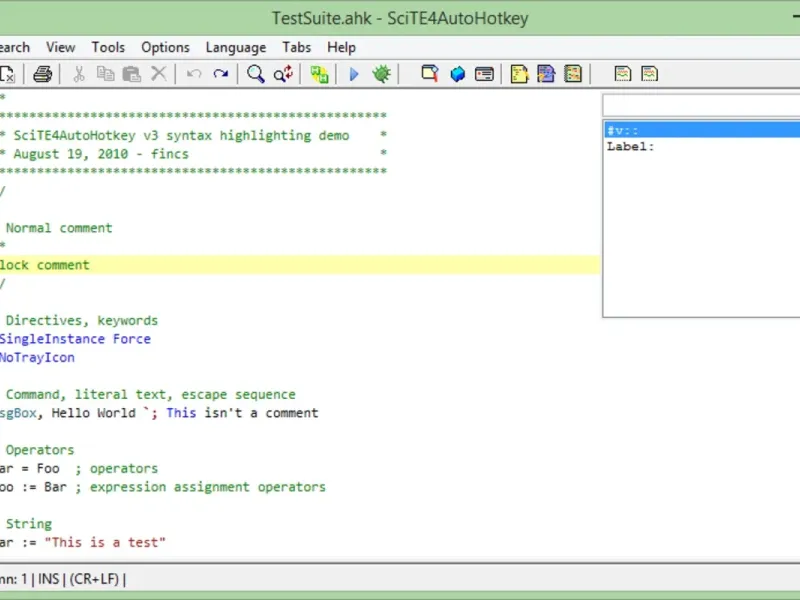Screen dimensions: 800x600
Task: Start debugger with the green bug icon
Action: pyautogui.click(x=381, y=74)
